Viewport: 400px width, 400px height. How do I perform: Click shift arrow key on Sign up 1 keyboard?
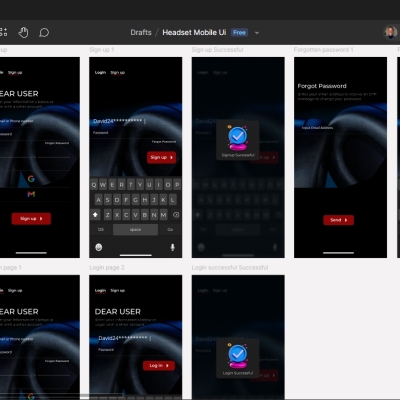pos(95,215)
